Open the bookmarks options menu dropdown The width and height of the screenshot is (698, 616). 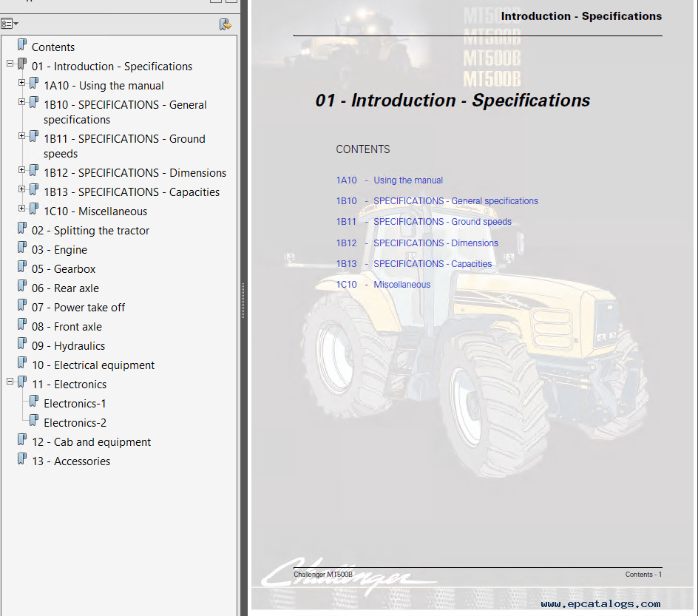pyautogui.click(x=10, y=24)
